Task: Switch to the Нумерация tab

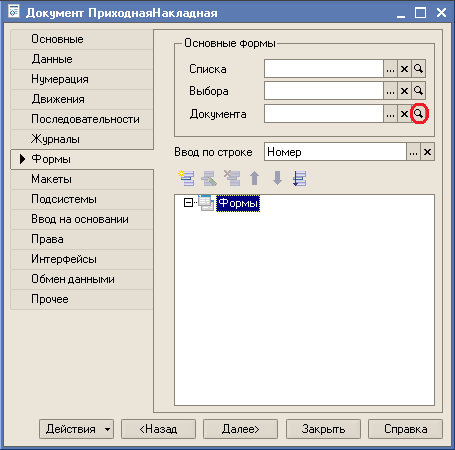Action: click(x=82, y=79)
